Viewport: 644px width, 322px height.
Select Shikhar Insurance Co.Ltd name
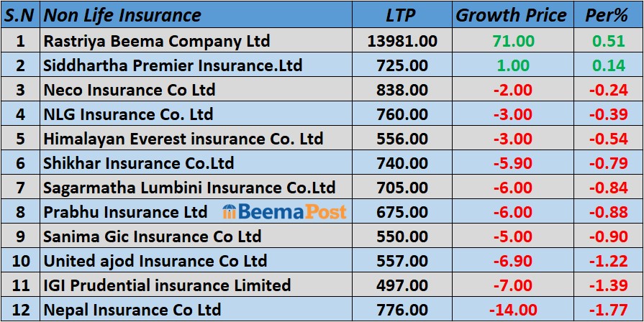(x=139, y=163)
